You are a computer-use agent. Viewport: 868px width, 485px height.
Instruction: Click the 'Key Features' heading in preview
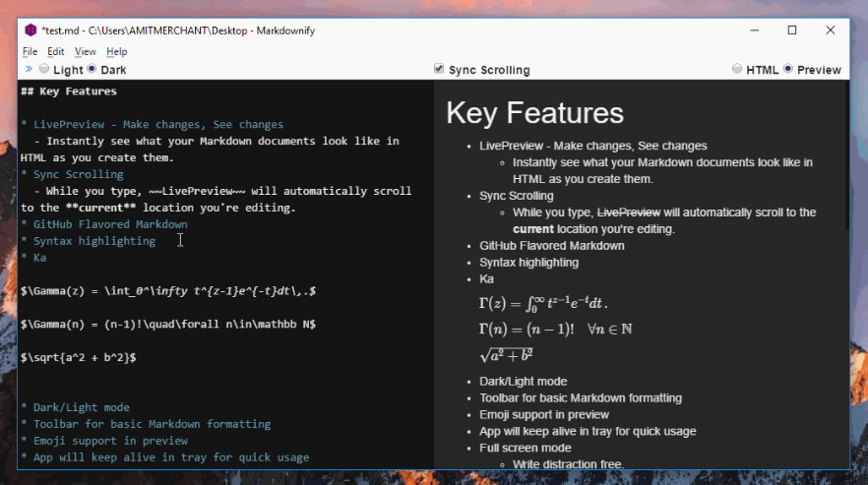534,113
